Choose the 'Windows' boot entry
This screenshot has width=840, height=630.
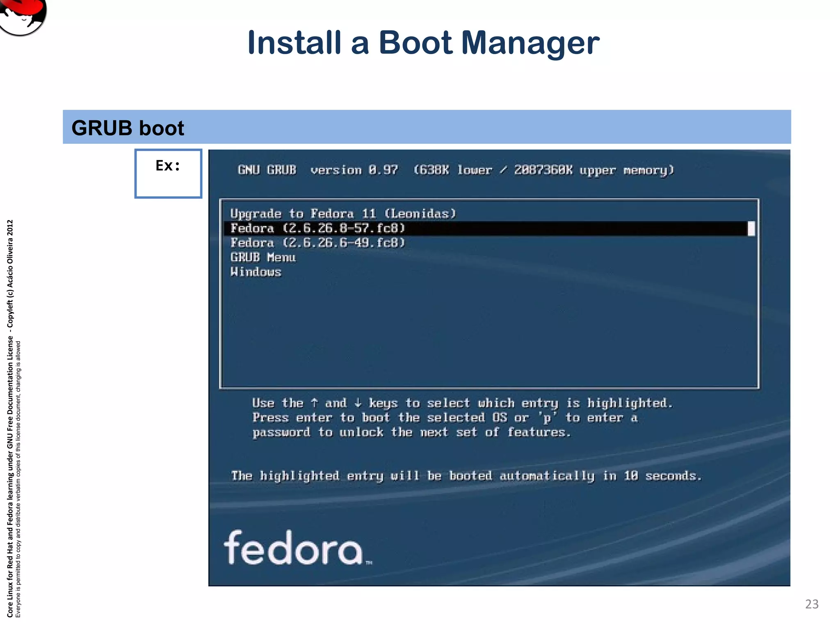[256, 272]
